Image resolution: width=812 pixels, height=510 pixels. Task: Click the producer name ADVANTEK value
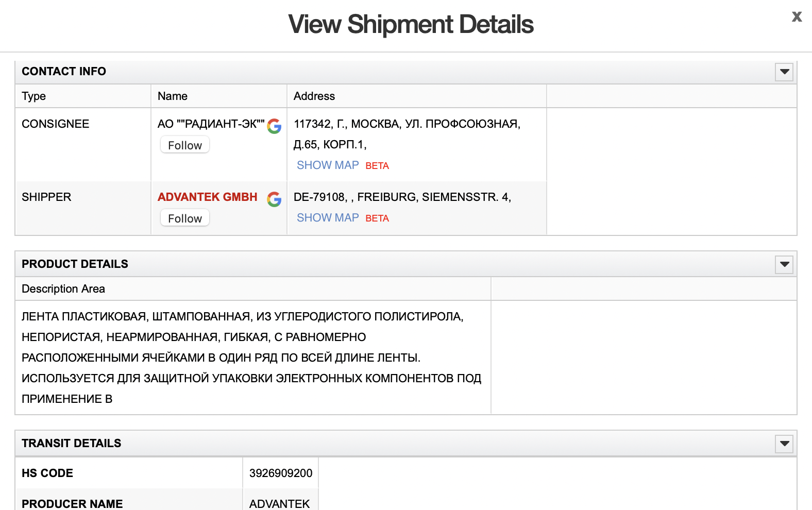(x=280, y=503)
